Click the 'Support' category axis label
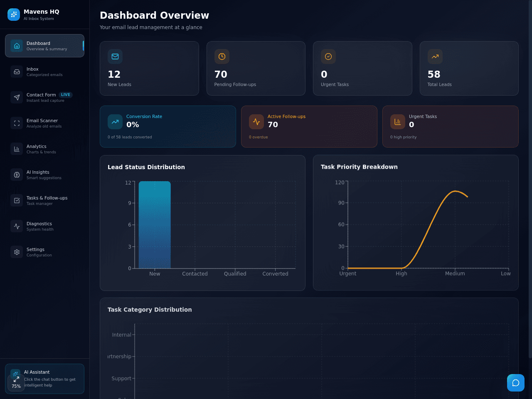 (x=121, y=379)
